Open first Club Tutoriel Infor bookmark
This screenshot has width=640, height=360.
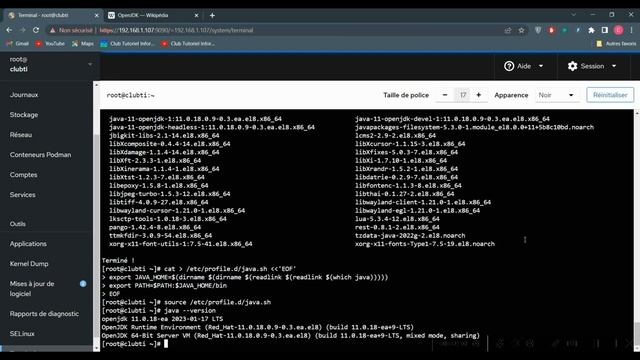point(127,44)
